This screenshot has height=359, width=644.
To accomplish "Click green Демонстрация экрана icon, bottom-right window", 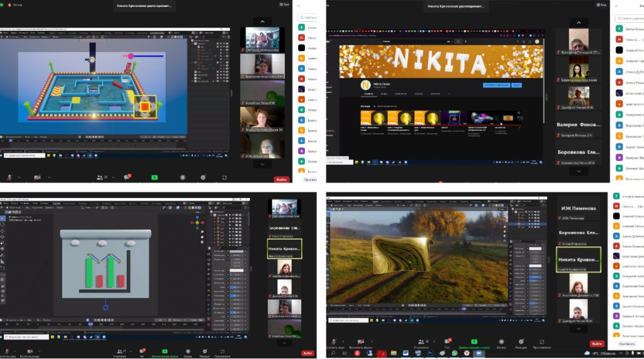I will (x=474, y=342).
